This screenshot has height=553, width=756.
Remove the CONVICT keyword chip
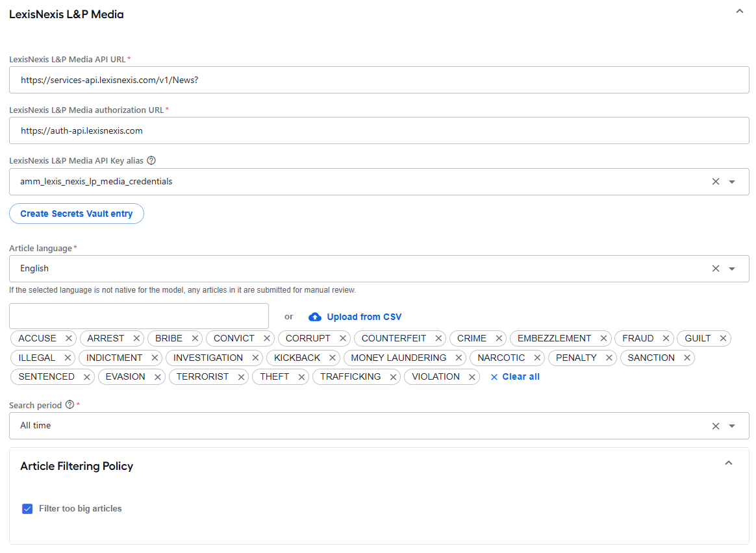pyautogui.click(x=267, y=339)
